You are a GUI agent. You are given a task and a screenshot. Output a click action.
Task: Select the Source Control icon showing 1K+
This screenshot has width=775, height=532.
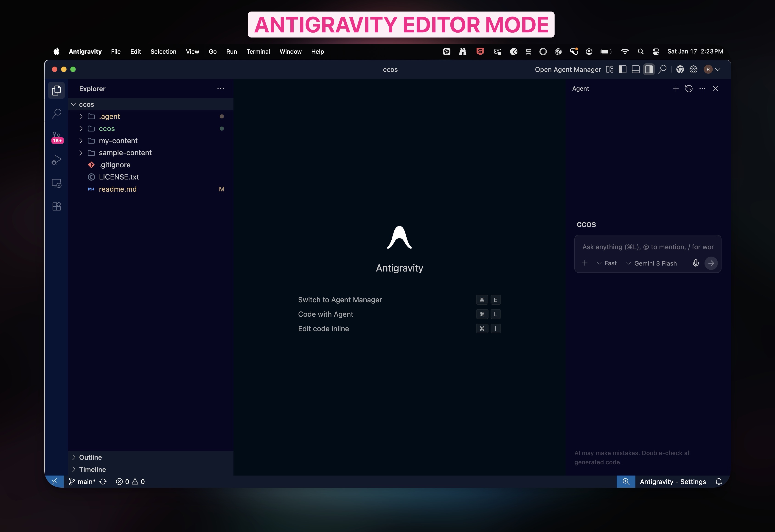[57, 137]
